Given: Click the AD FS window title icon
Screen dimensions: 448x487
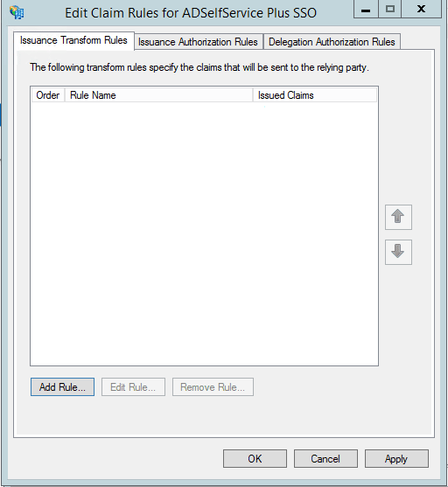Looking at the screenshot, I should (x=17, y=12).
